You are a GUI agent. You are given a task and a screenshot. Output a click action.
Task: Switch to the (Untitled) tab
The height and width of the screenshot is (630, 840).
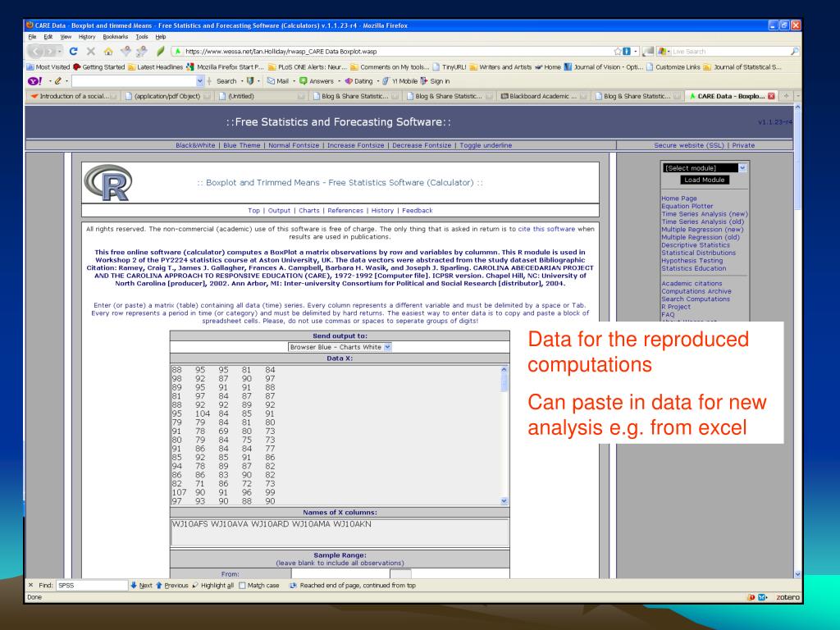point(262,97)
